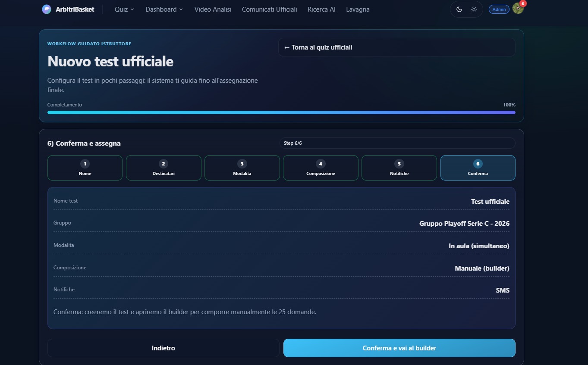Open step 4 Composizione

[321, 168]
